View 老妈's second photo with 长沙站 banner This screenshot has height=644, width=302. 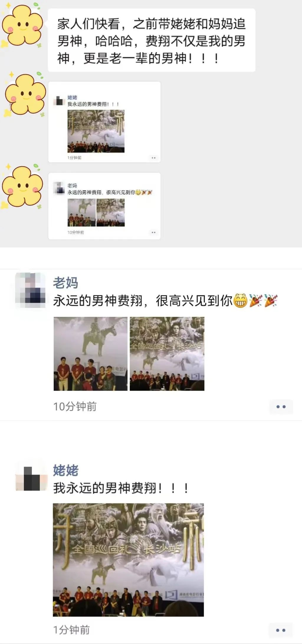[167, 354]
